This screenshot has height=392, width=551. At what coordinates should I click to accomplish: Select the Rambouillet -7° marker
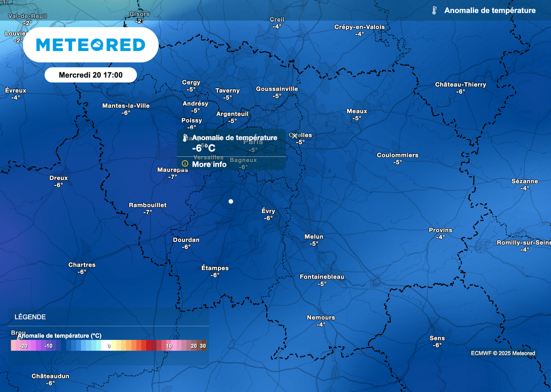click(x=147, y=209)
